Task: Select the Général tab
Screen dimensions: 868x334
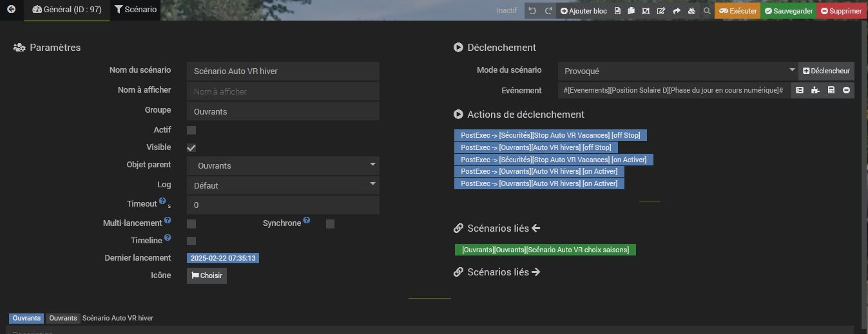Action: click(67, 10)
